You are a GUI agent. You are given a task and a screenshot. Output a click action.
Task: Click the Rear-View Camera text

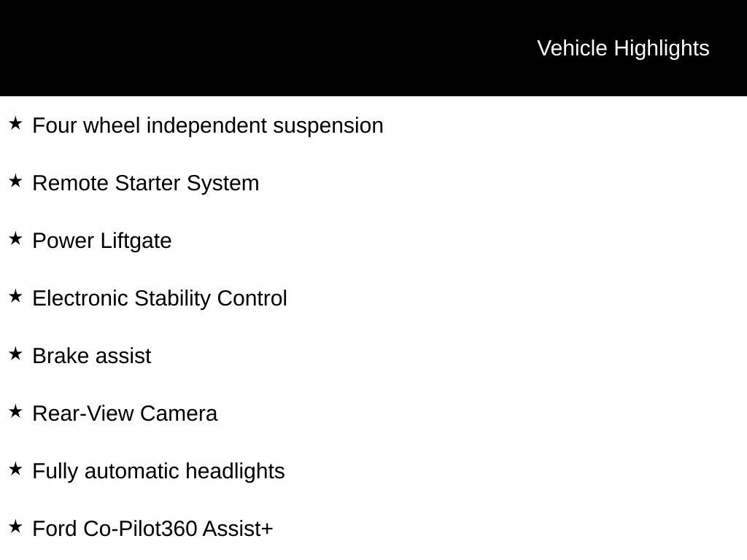125,414
